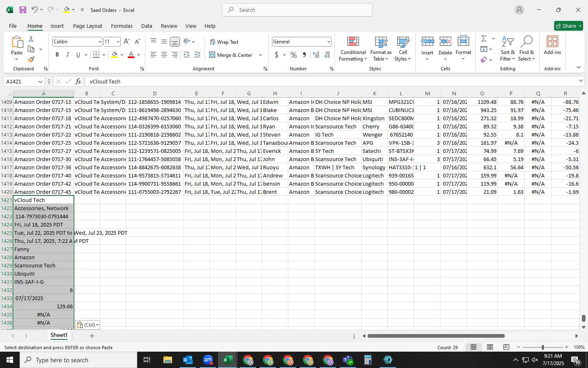Click the horizontal scrollbar thumb
Screen dimensions: 588x368
(436, 336)
